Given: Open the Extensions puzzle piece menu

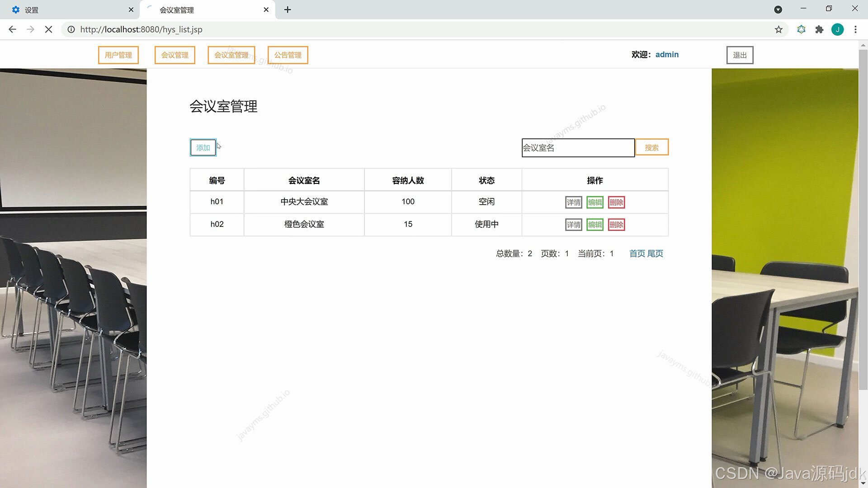Looking at the screenshot, I should (x=819, y=29).
